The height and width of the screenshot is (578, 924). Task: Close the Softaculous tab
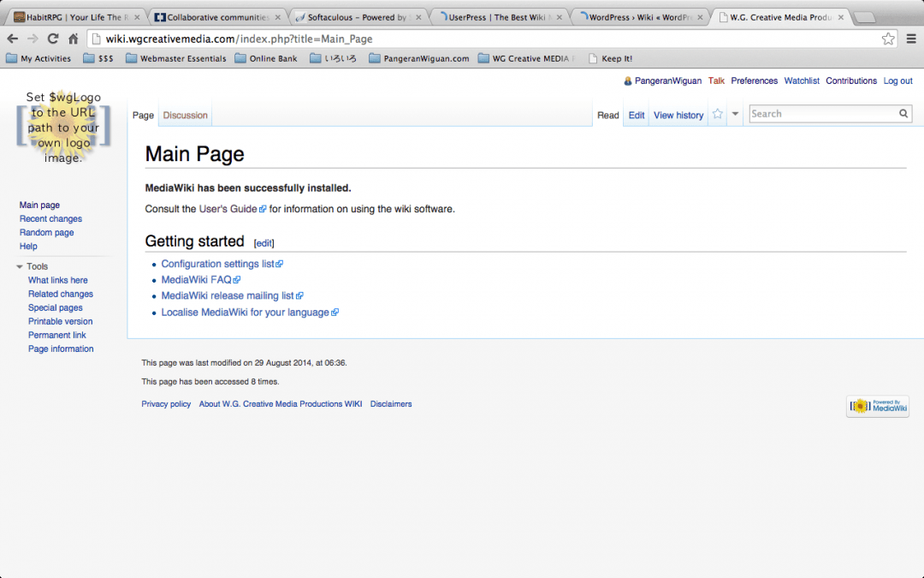pos(418,17)
